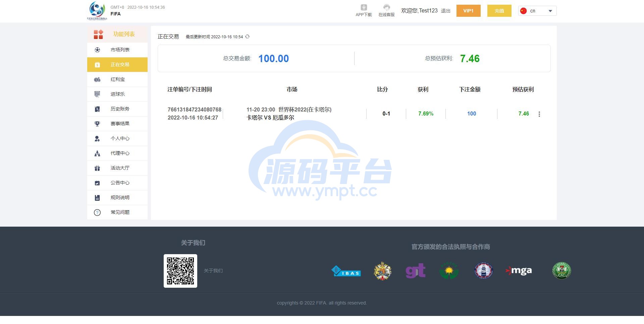Click the green sunburst license logo

pos(449,270)
